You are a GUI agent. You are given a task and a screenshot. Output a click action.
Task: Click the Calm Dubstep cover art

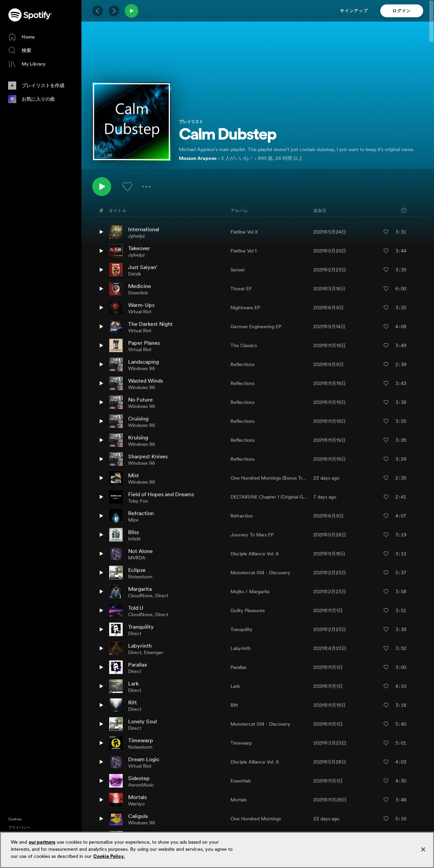131,122
